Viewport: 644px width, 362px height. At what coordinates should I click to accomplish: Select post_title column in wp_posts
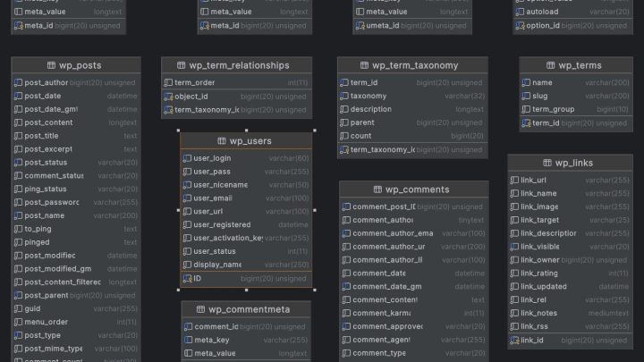(76, 136)
